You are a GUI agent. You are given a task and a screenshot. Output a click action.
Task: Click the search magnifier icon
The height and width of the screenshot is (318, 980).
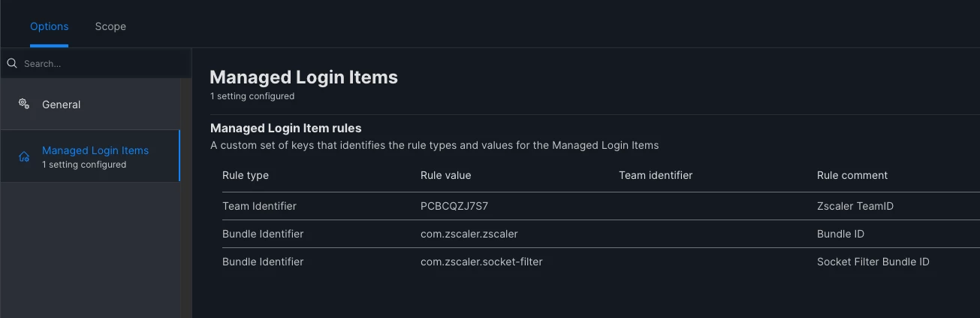tap(12, 64)
